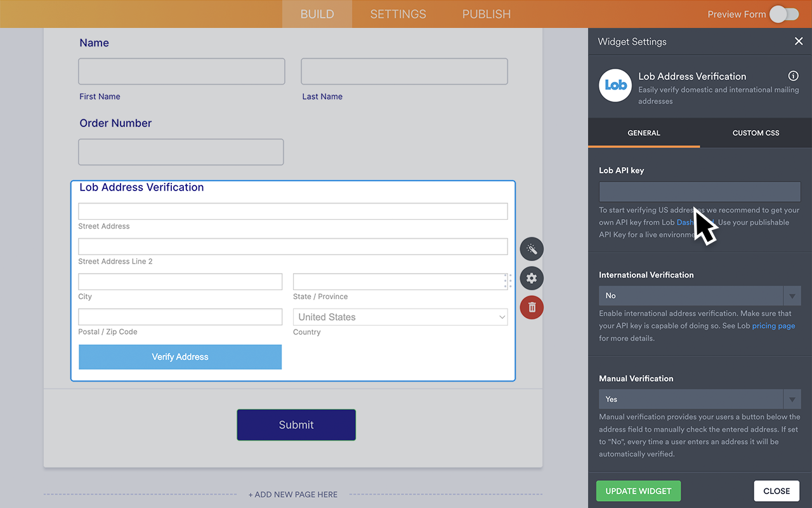Open the CUSTOM CSS tab
Viewport: 812px width, 508px height.
coord(755,133)
